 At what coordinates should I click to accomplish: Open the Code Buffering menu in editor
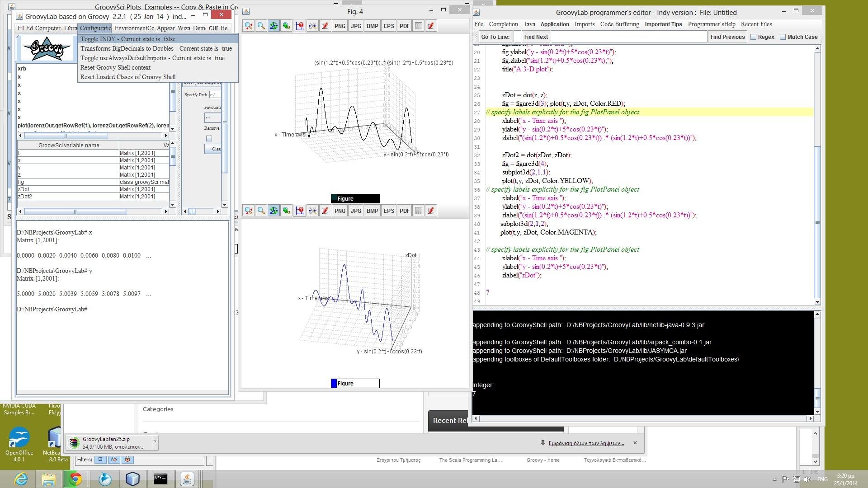619,24
